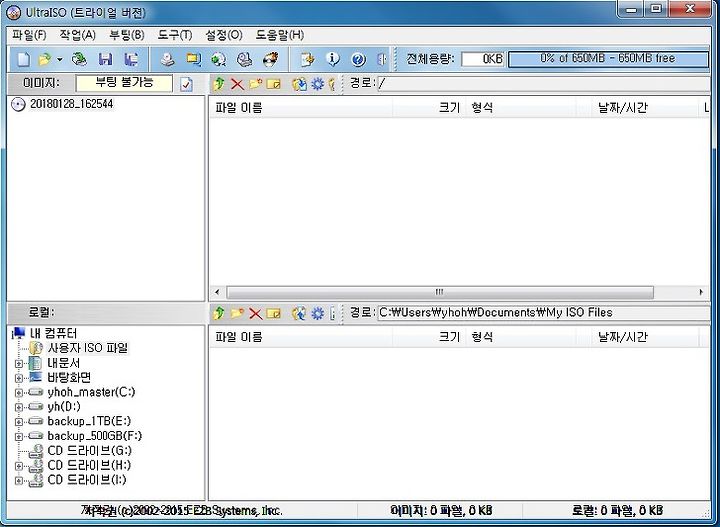Viewport: 720px width, 527px height.
Task: Click the Open file folder icon
Action: pos(45,59)
